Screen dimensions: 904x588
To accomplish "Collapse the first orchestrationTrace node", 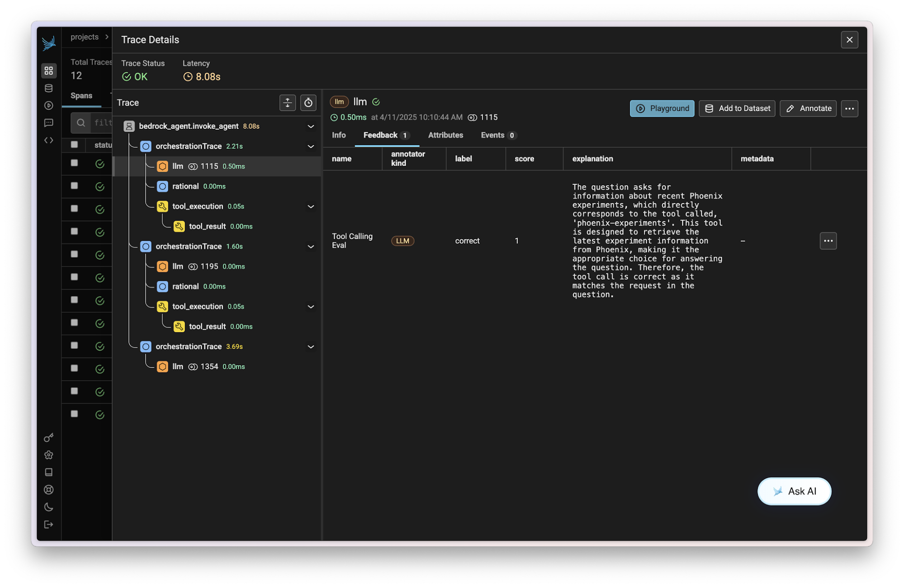I will tap(310, 146).
